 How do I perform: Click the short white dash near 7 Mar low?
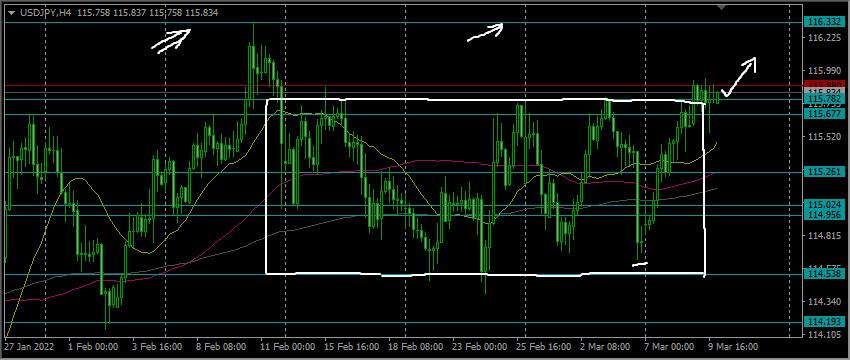pos(640,265)
